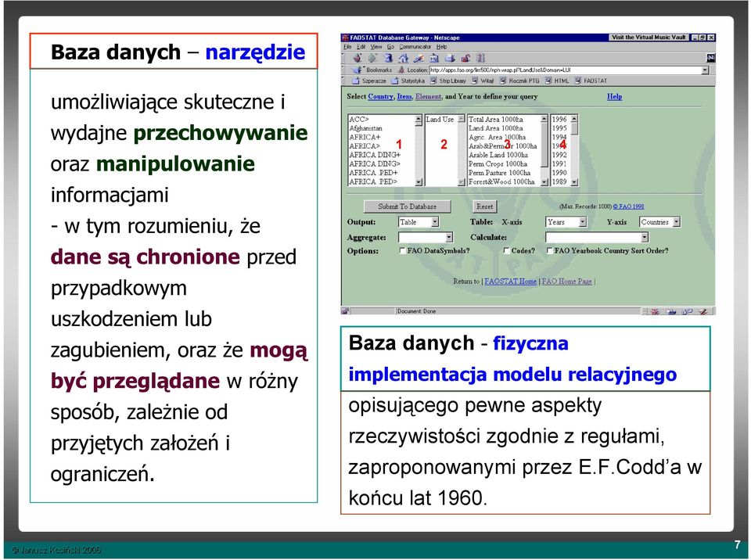This screenshot has width=751, height=560.
Task: Select Arable Land 1000ha element
Action: (498, 155)
